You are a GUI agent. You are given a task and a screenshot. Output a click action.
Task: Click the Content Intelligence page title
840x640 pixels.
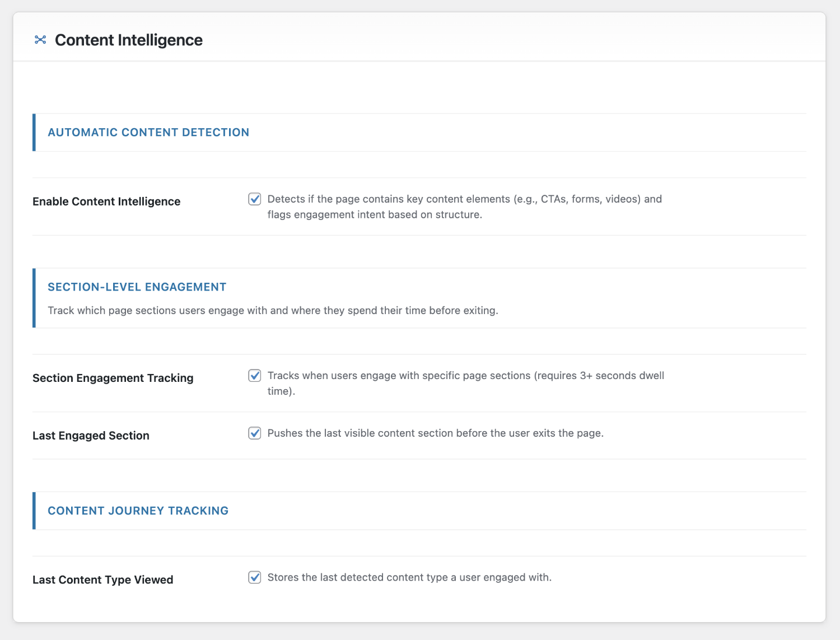128,40
